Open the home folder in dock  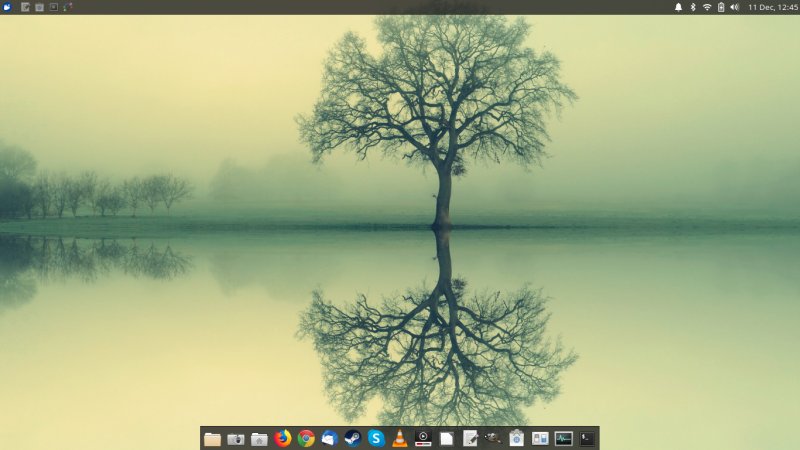(259, 438)
